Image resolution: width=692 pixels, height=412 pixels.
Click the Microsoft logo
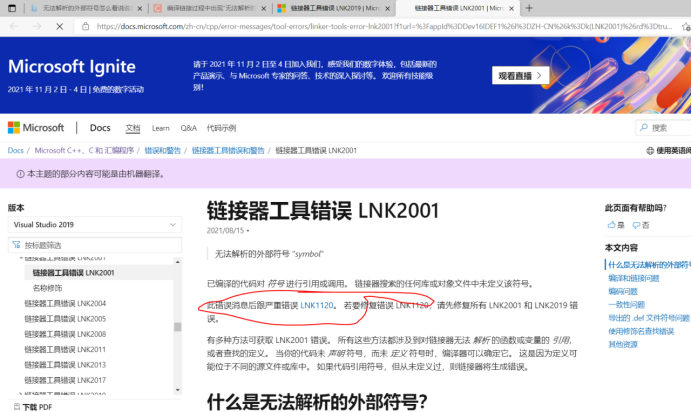click(x=36, y=128)
